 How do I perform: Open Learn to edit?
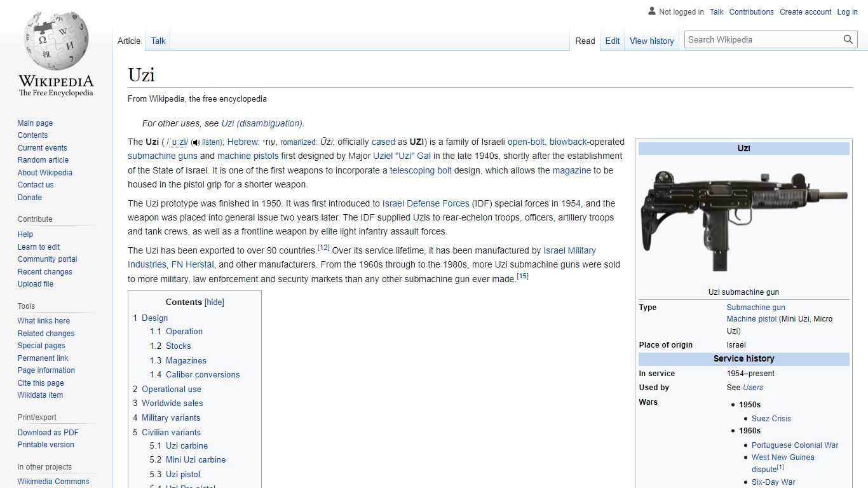[39, 247]
